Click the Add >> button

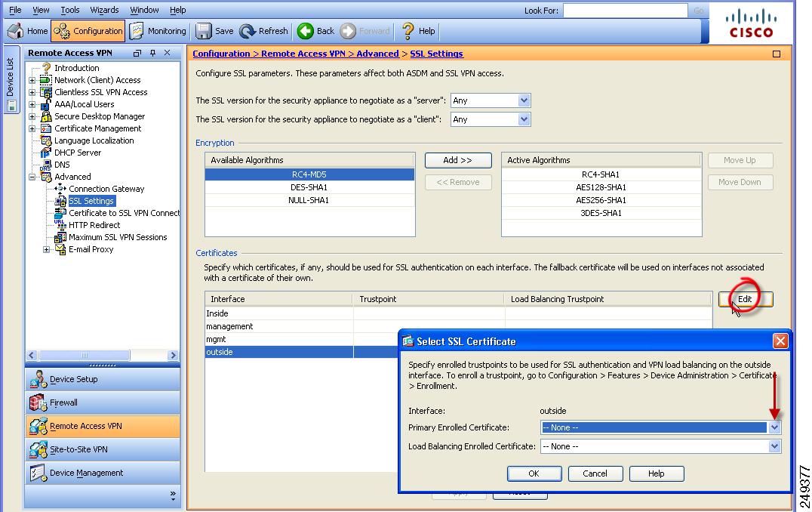[458, 161]
